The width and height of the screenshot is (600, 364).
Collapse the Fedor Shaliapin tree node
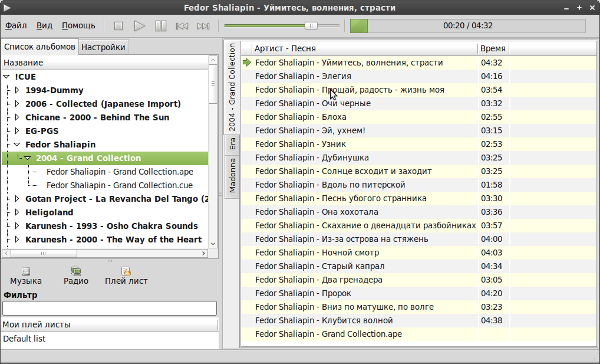[17, 145]
